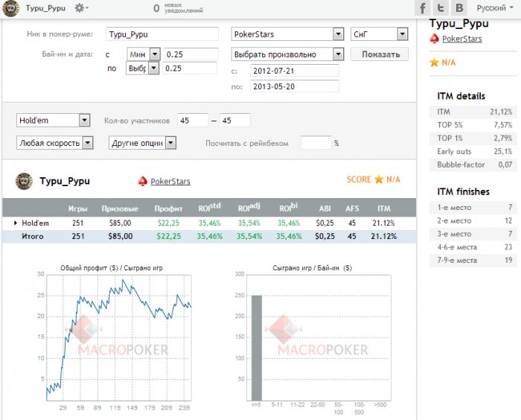Sort by Профит column header
Screen dimensions: 521x420
(168, 209)
